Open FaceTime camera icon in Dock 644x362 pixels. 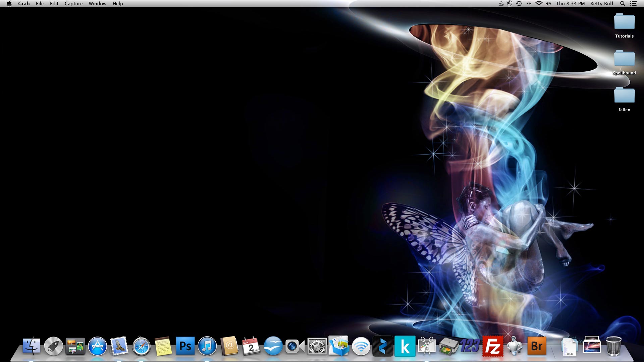point(295,346)
